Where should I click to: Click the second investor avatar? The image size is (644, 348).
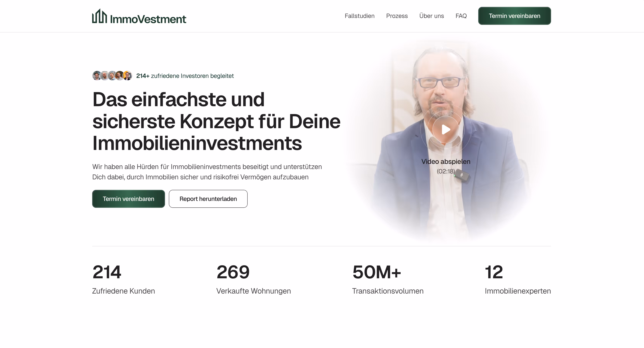105,76
